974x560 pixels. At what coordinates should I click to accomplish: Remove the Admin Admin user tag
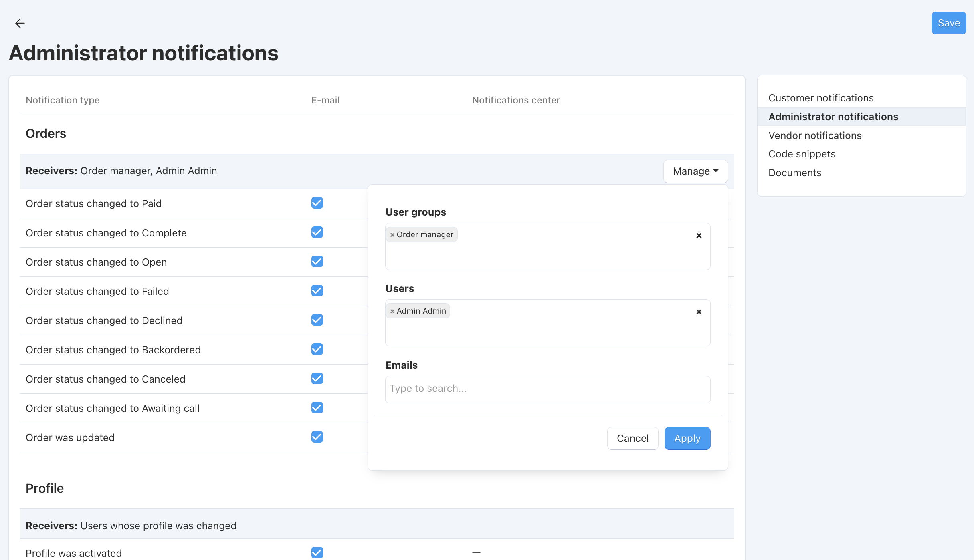point(392,311)
